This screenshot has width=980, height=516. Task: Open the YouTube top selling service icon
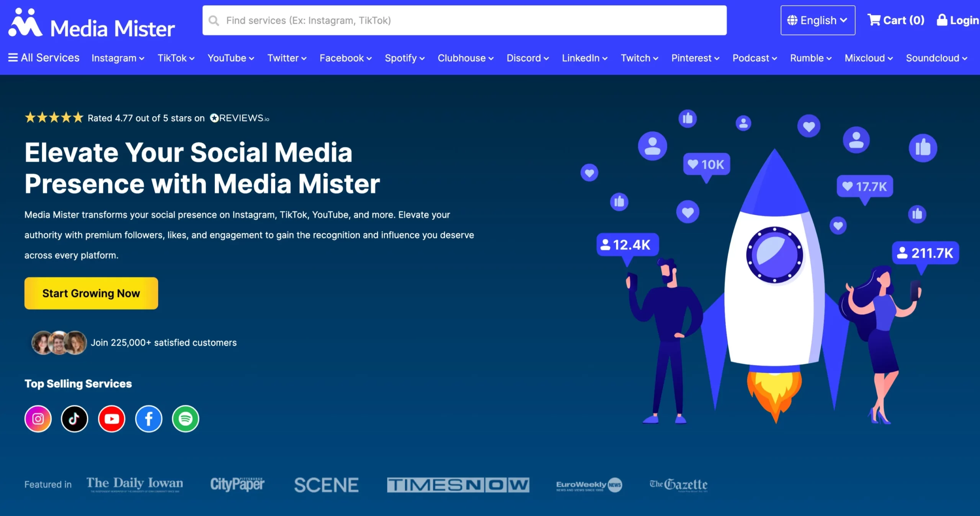click(x=112, y=419)
